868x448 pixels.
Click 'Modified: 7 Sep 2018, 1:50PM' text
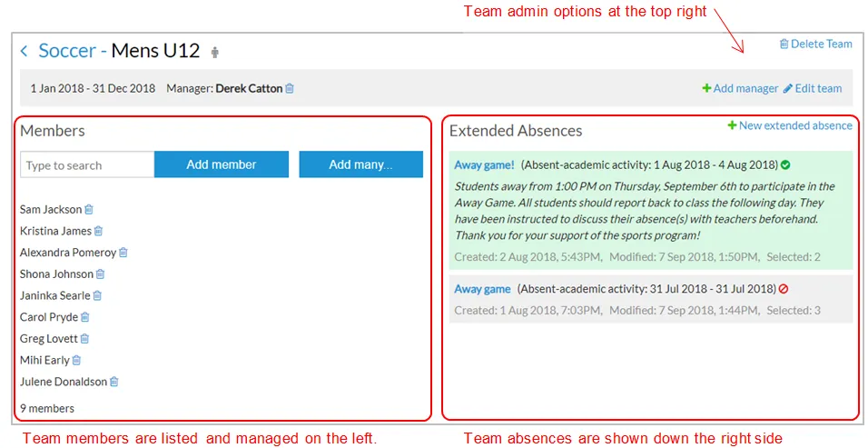click(x=685, y=257)
